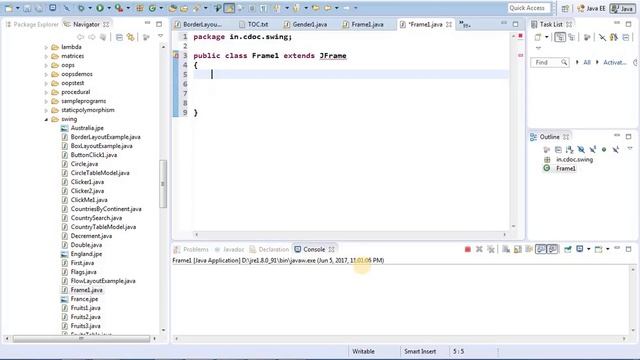Click the Navigator horizontal scrollbar thumb
This screenshot has width=640, height=360.
pyautogui.click(x=81, y=339)
